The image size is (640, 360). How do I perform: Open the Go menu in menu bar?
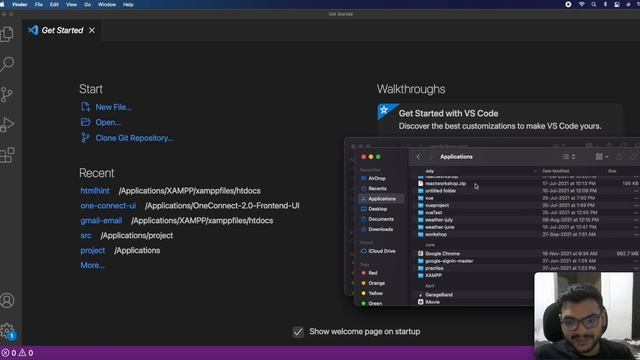87,4
